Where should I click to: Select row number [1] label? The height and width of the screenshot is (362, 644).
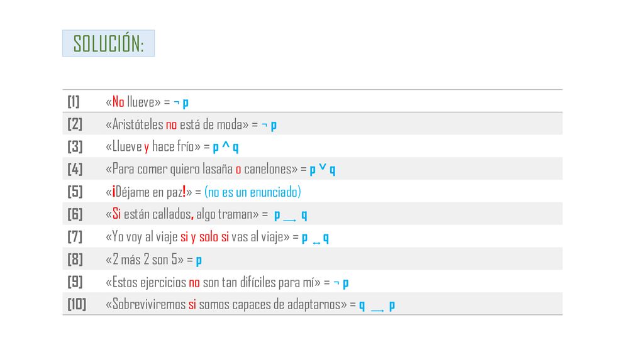[x=74, y=101]
